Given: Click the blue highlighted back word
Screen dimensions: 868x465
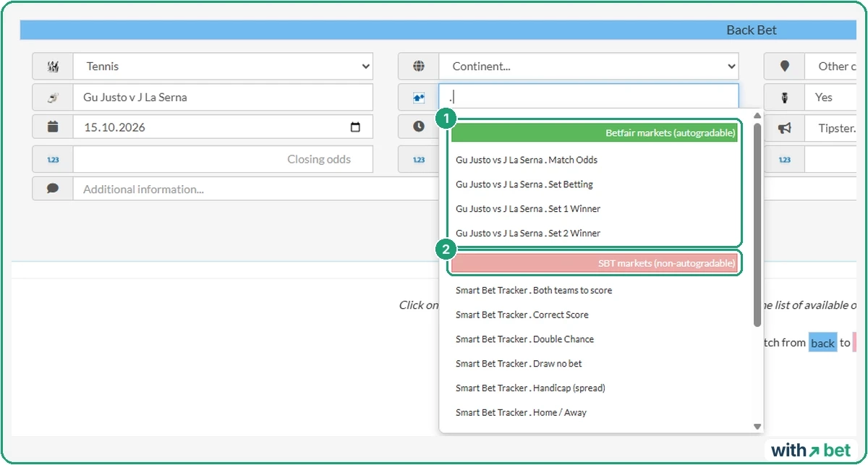Looking at the screenshot, I should pyautogui.click(x=822, y=343).
